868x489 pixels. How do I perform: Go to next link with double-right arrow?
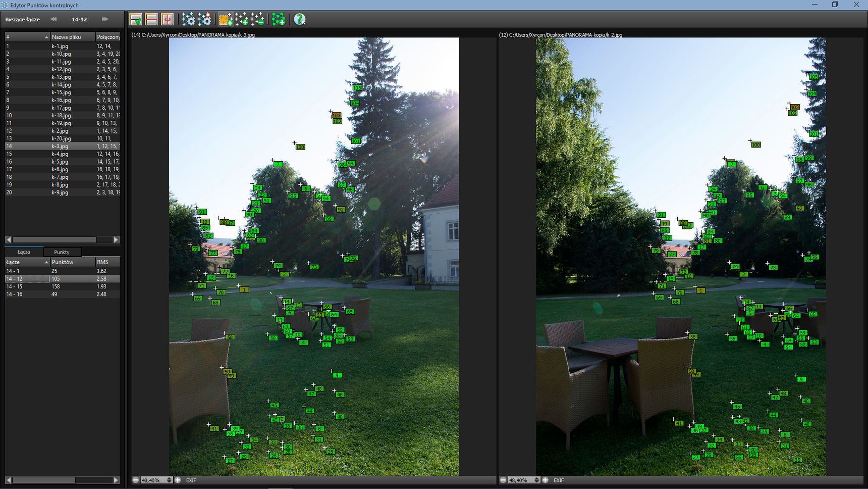(105, 19)
